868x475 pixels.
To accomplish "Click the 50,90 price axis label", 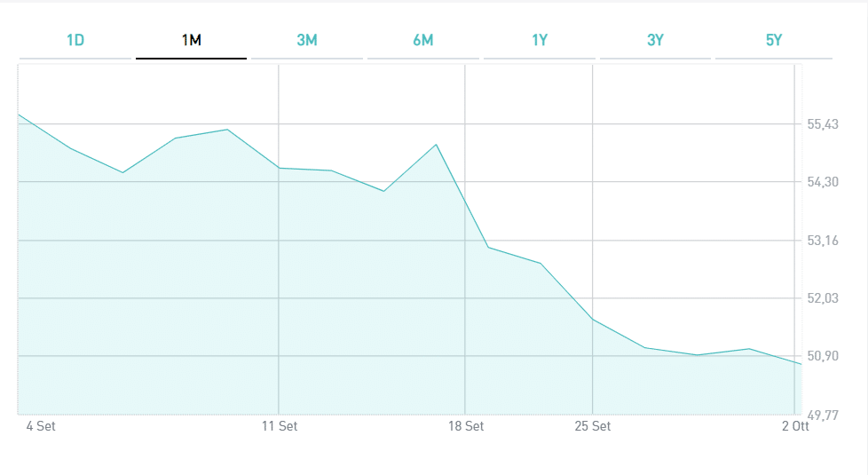I will (x=823, y=356).
